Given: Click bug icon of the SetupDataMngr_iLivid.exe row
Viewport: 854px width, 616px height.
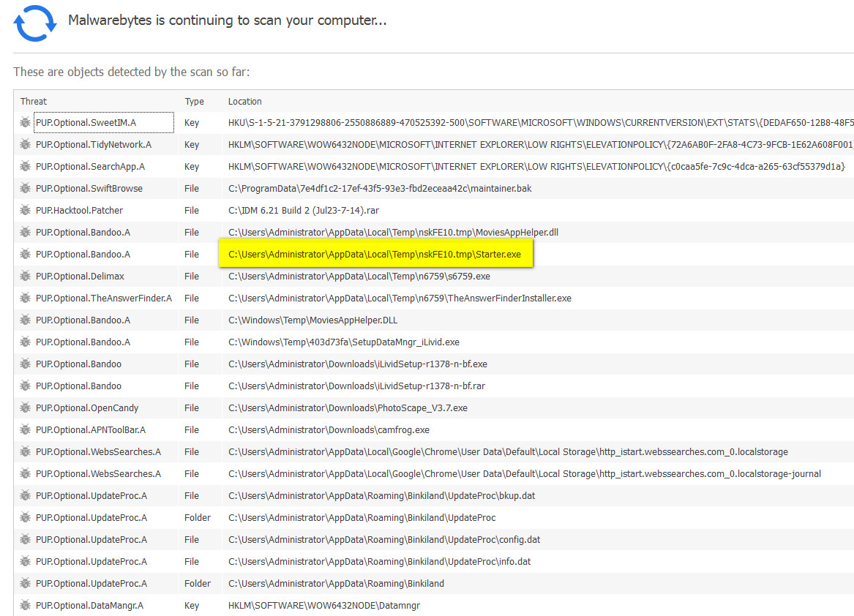Looking at the screenshot, I should 25,342.
